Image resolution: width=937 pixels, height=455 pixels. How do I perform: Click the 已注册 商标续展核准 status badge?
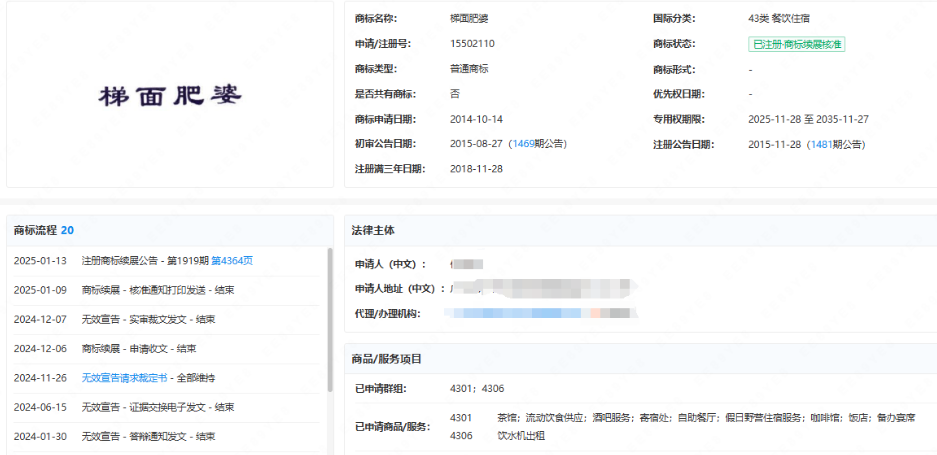click(796, 44)
